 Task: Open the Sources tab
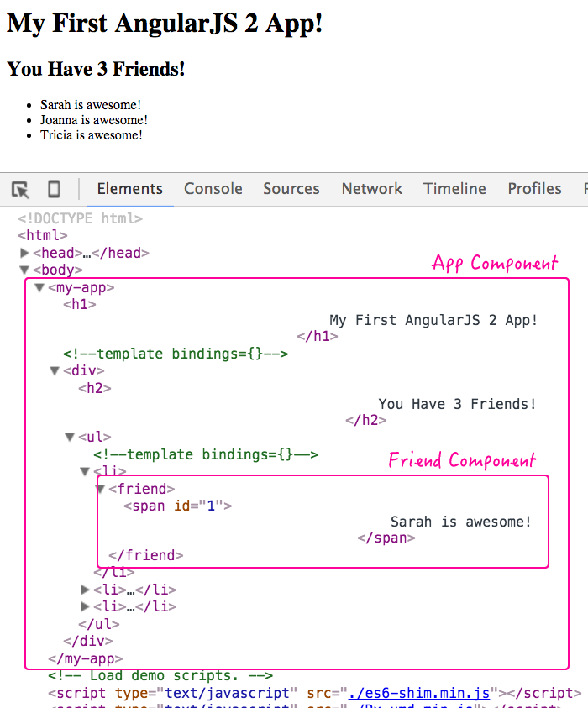pos(291,189)
